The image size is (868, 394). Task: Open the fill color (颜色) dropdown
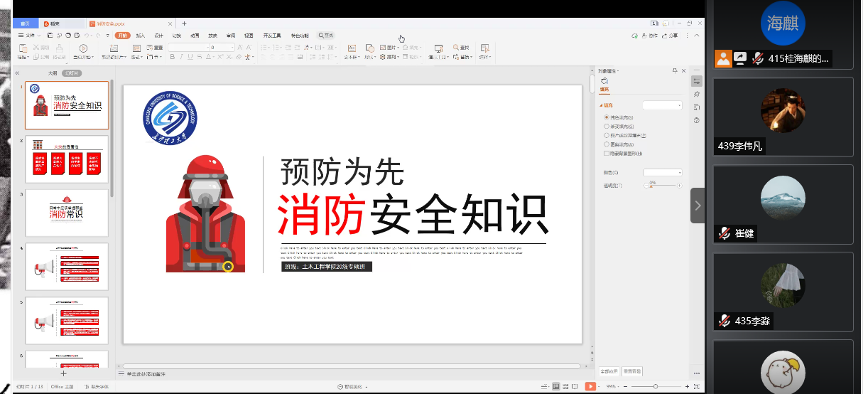click(x=662, y=172)
